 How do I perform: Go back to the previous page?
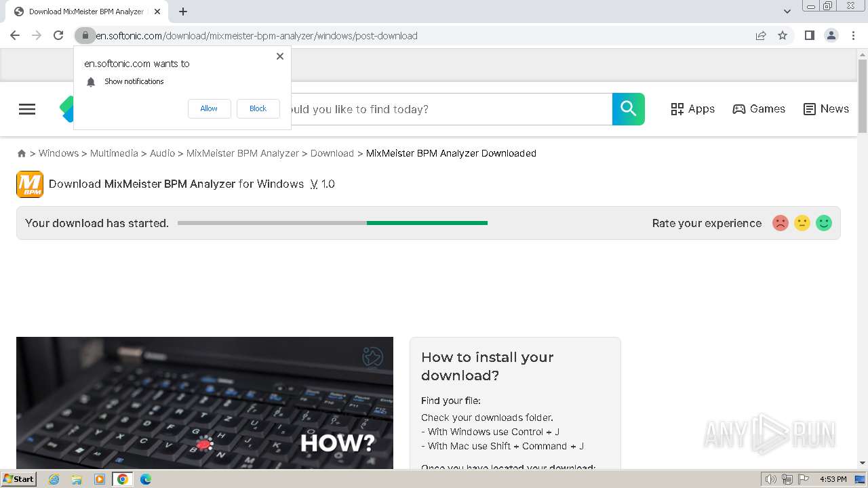[15, 35]
